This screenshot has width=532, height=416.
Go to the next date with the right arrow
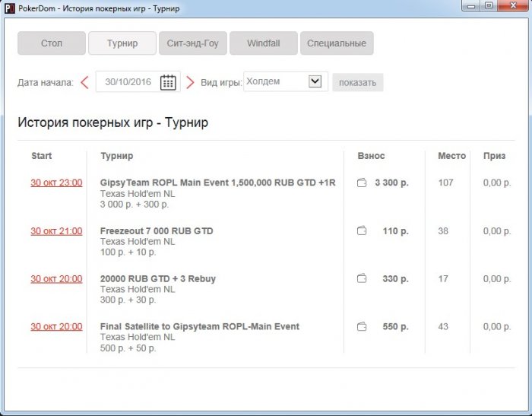[x=190, y=82]
